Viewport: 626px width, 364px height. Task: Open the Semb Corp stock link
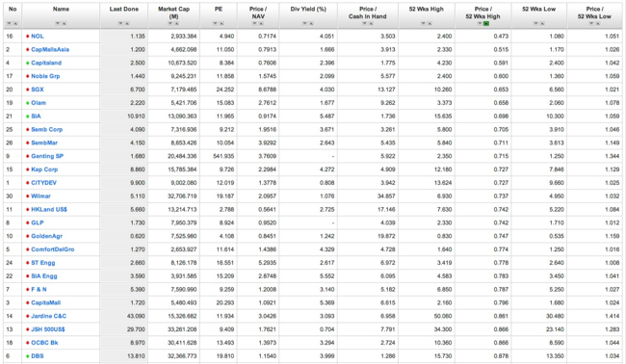[47, 129]
